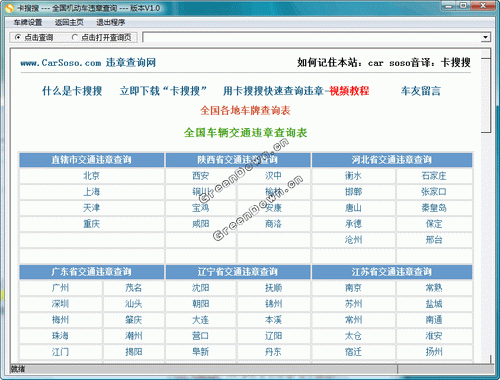This screenshot has width=500, height=380.
Task: Select 汕头 city entry
Action: click(133, 304)
